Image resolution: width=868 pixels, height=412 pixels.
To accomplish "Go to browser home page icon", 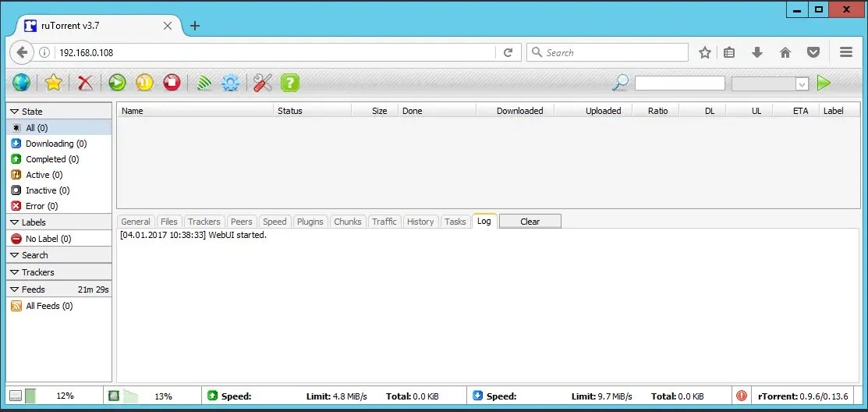I will pos(785,52).
